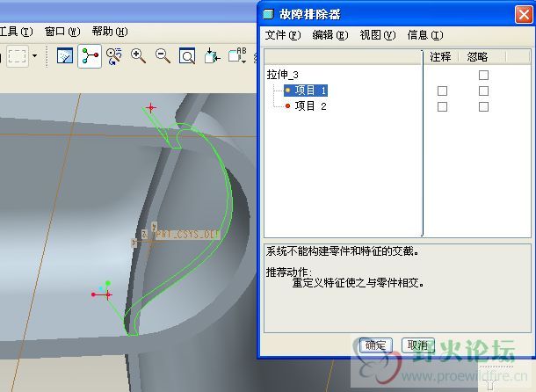Select the 拉伸_3 tree node

pos(283,75)
